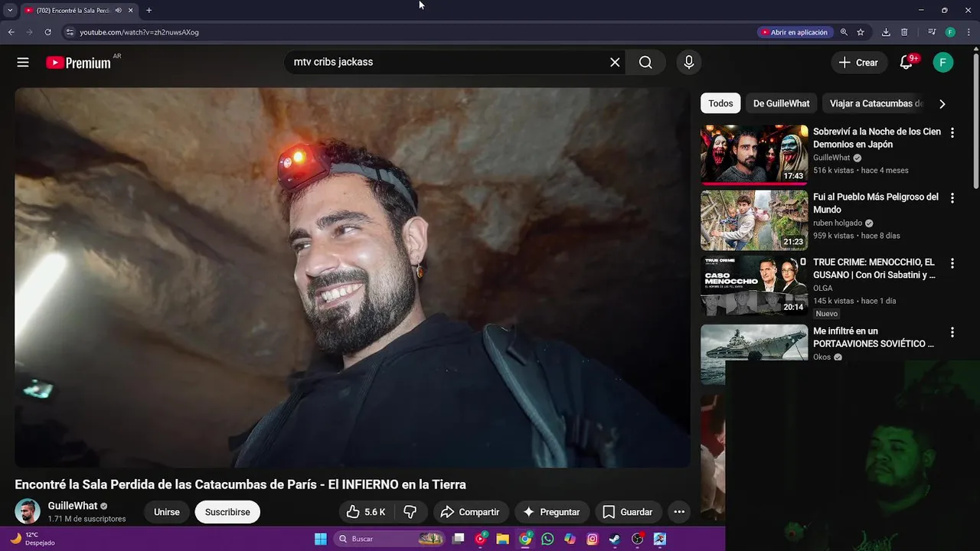Open the tab search dropdown arrow
The height and width of the screenshot is (551, 980).
tap(10, 11)
